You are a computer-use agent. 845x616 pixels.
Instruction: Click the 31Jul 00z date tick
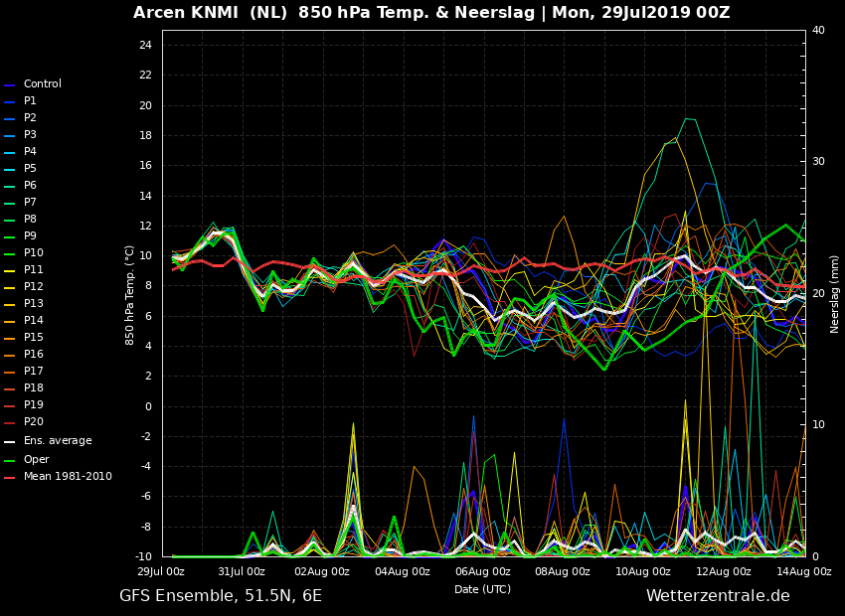pyautogui.click(x=242, y=571)
